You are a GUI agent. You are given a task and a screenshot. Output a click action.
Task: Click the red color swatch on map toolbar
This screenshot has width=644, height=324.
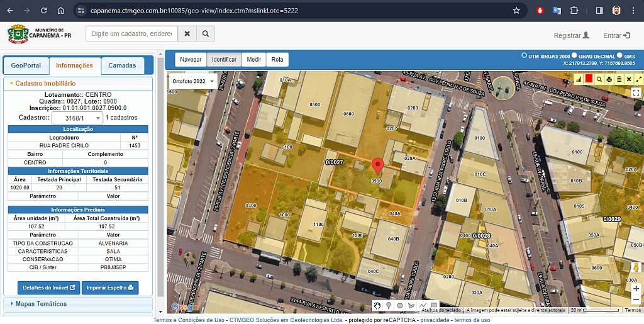[x=589, y=79]
